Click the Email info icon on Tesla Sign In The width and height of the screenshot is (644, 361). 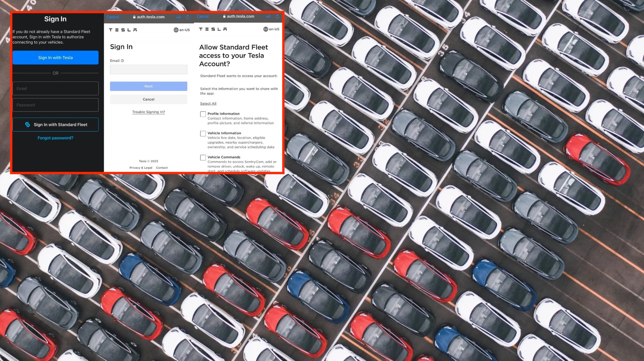pyautogui.click(x=122, y=61)
